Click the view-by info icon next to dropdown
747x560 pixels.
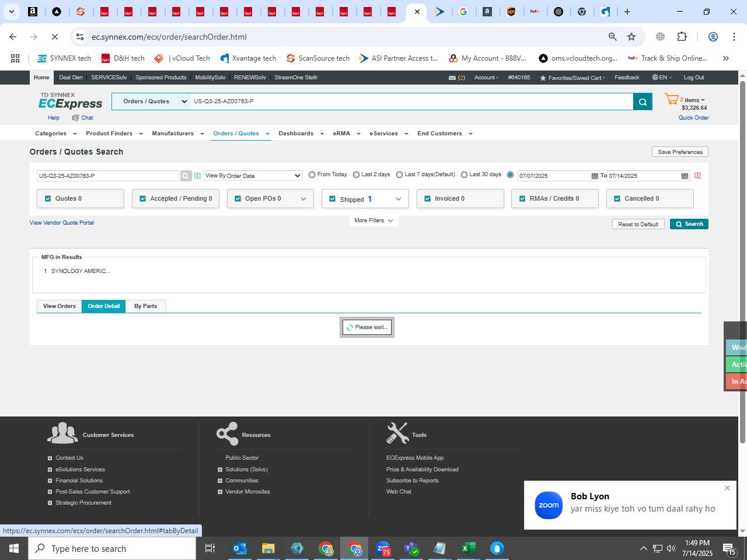[197, 176]
